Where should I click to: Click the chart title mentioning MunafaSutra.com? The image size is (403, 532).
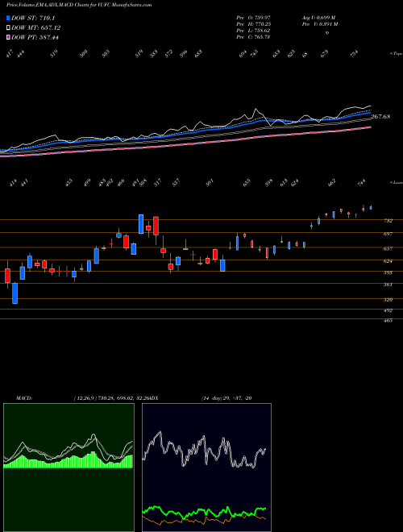(x=79, y=5)
